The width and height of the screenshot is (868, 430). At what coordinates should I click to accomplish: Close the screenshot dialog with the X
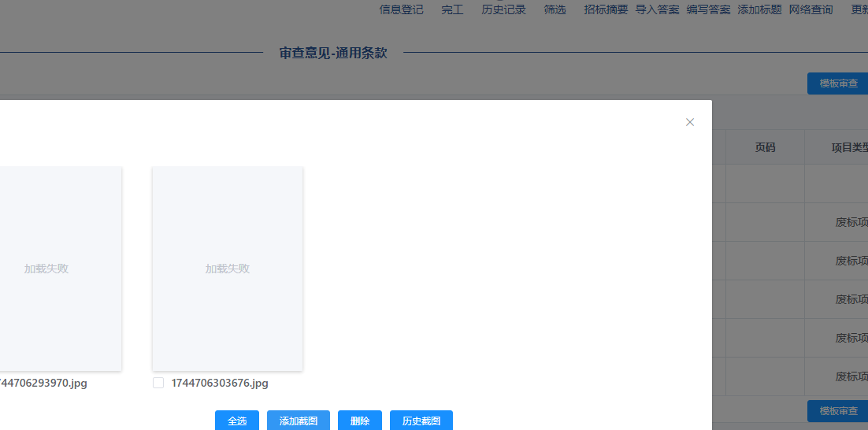pyautogui.click(x=690, y=122)
